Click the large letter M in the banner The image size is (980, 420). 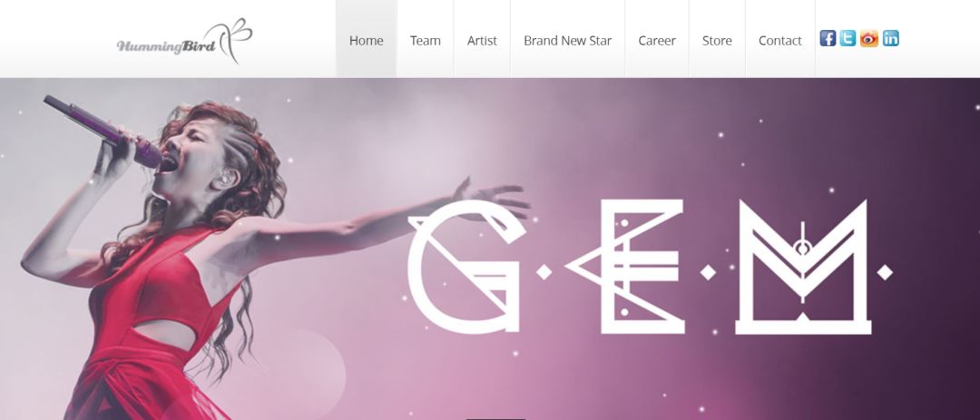[803, 267]
